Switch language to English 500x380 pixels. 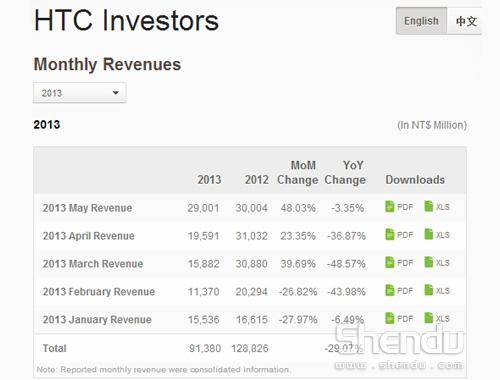pos(421,21)
